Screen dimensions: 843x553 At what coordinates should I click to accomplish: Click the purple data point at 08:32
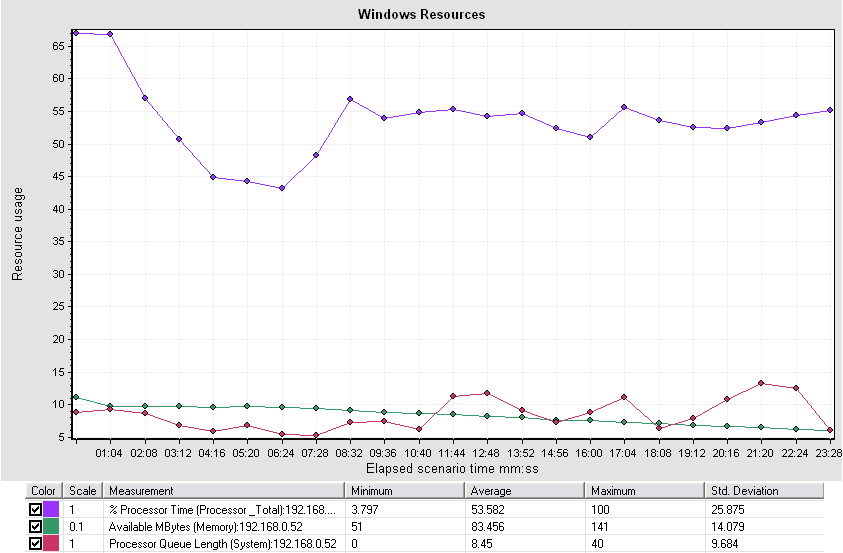350,99
